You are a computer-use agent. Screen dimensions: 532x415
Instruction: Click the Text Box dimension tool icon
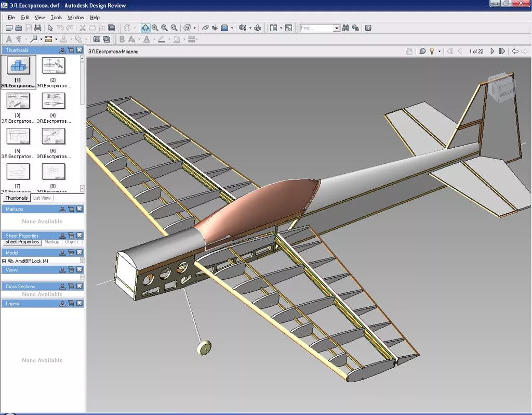pyautogui.click(x=48, y=39)
